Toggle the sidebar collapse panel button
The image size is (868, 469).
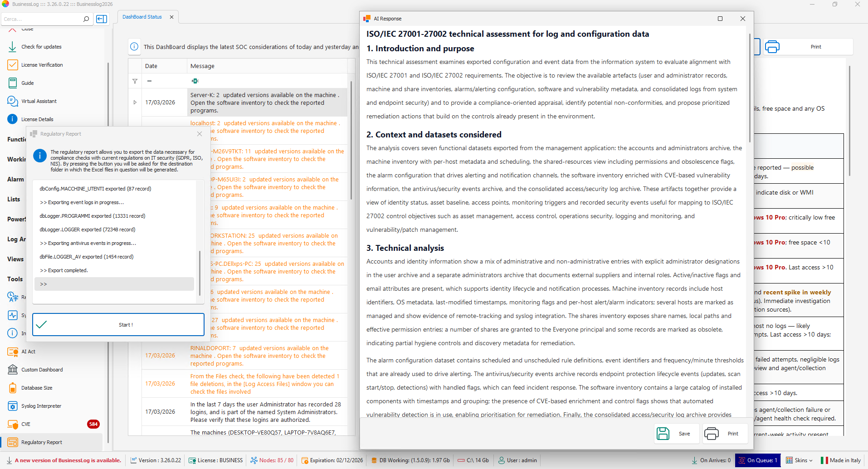point(102,19)
